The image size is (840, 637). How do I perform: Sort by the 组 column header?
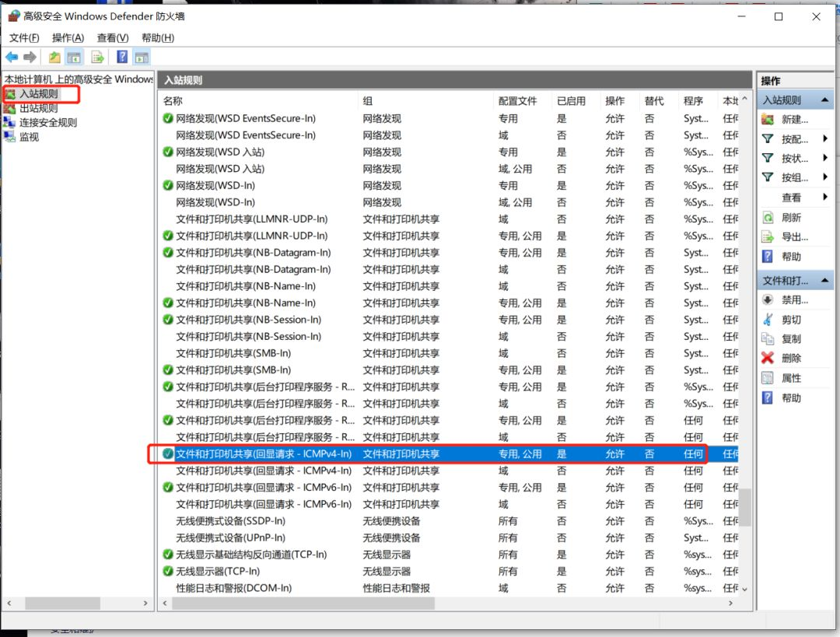425,100
